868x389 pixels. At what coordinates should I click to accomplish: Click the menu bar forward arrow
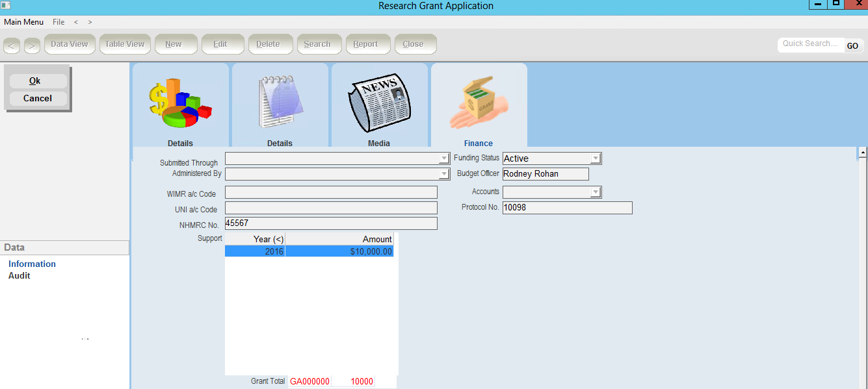click(x=90, y=22)
